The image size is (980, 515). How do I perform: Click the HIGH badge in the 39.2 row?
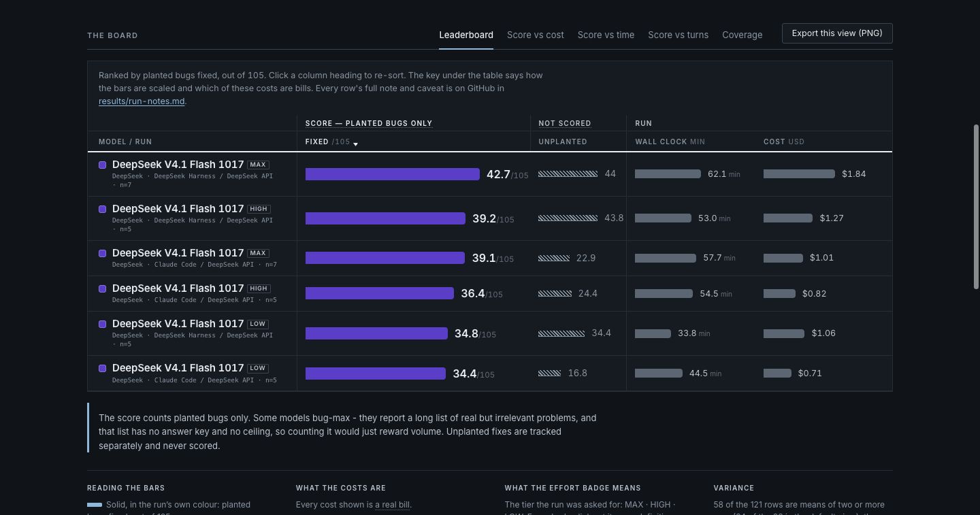(259, 209)
